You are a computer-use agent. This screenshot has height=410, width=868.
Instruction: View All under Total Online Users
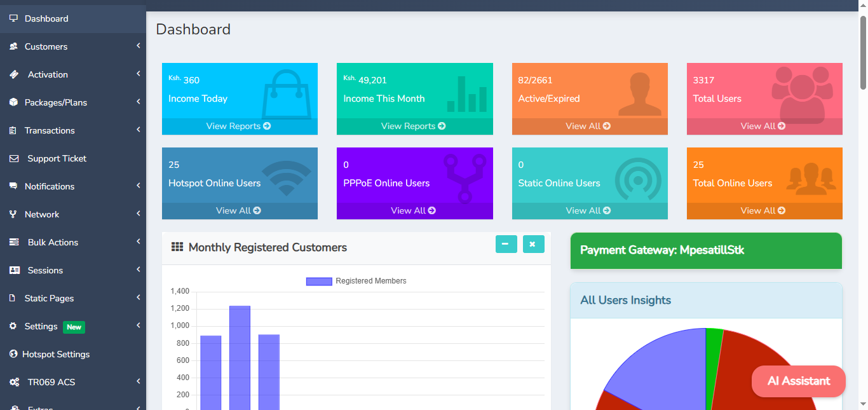click(x=763, y=210)
